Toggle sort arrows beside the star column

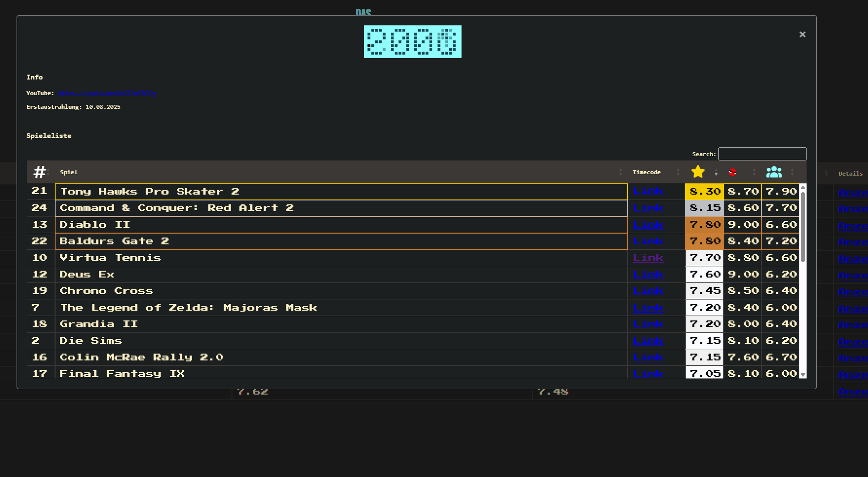click(x=716, y=172)
